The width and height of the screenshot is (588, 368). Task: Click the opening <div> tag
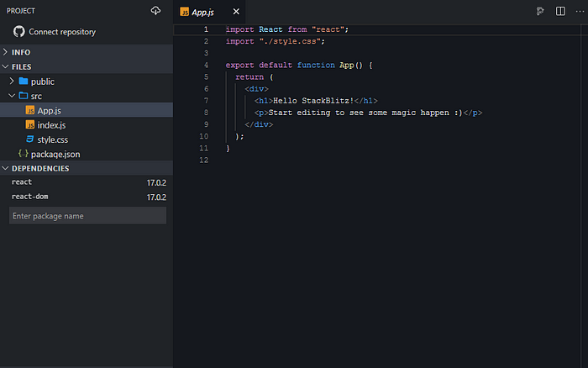[256, 89]
